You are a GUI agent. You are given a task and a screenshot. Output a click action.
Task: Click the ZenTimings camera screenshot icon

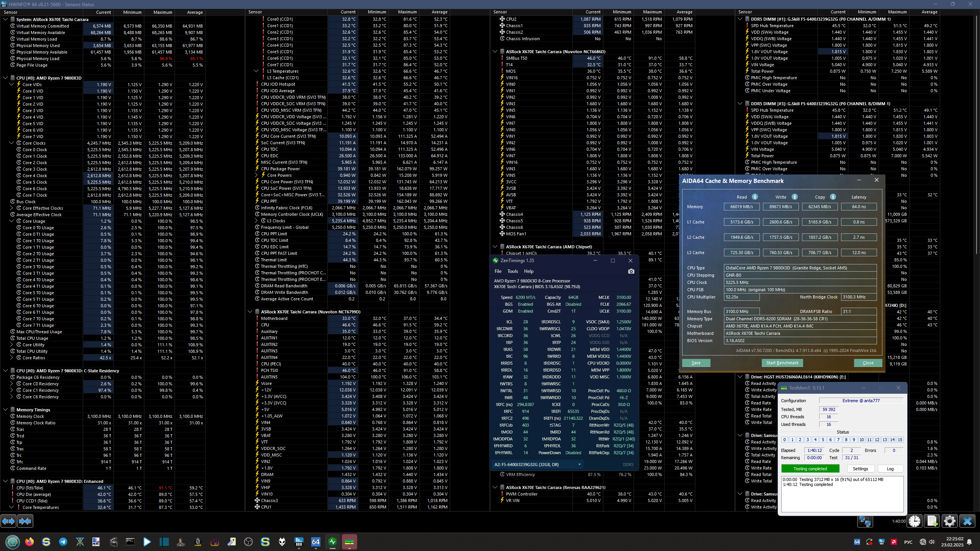point(631,271)
